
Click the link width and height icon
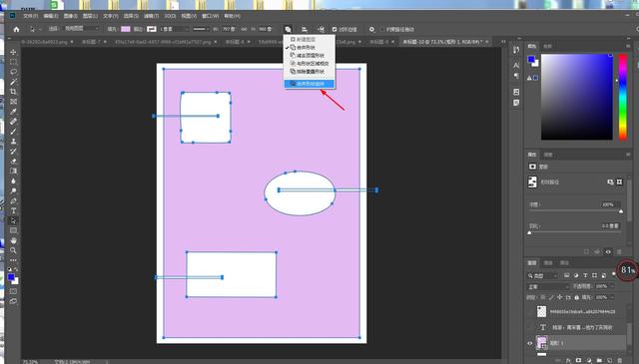[x=244, y=29]
